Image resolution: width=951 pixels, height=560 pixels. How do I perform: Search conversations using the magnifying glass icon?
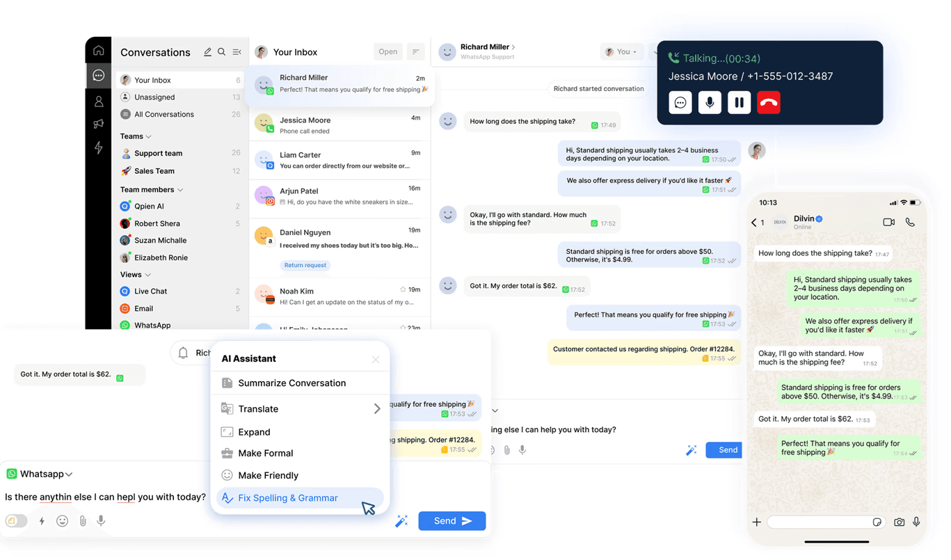tap(221, 51)
